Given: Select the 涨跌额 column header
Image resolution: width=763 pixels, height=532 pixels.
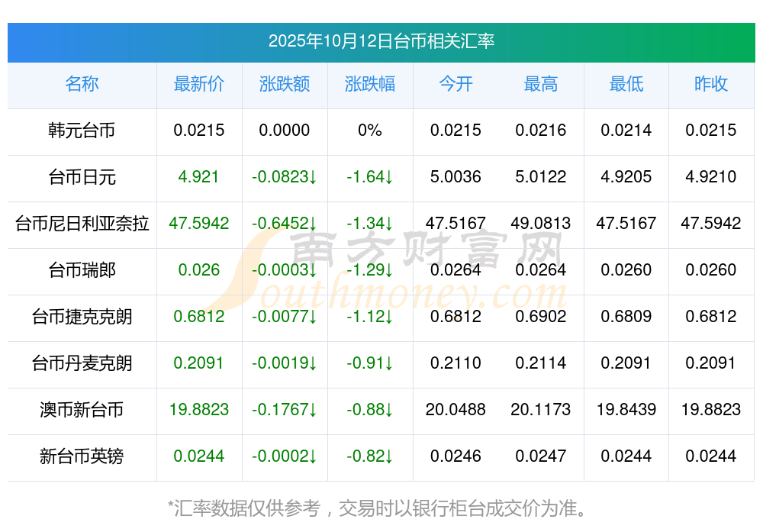Looking at the screenshot, I should 285,84.
